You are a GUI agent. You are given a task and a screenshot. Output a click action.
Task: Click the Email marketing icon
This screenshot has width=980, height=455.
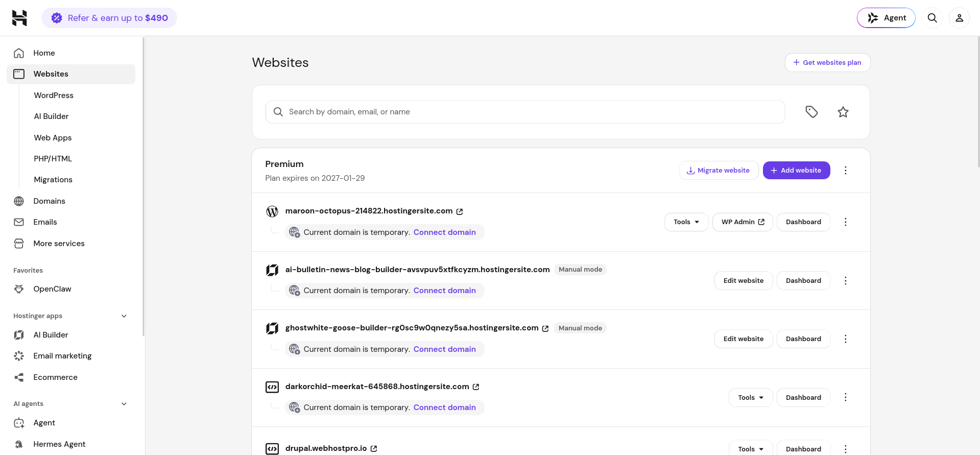(19, 356)
